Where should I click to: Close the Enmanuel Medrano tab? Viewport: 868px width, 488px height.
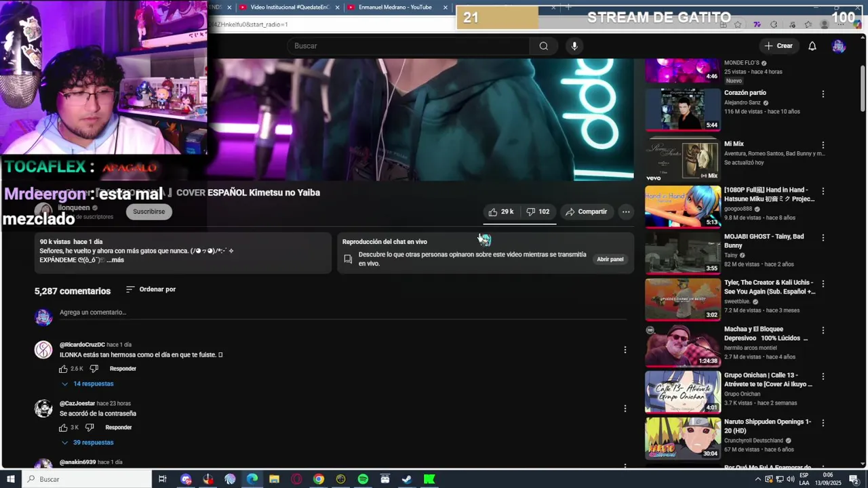[x=446, y=7]
